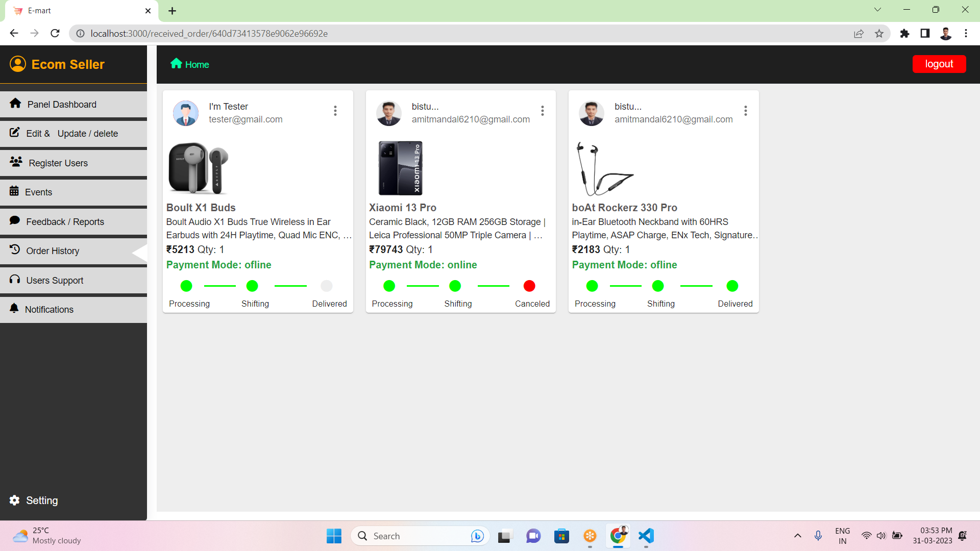Image resolution: width=980 pixels, height=551 pixels.
Task: Click the Events calendar icon
Action: 14,191
